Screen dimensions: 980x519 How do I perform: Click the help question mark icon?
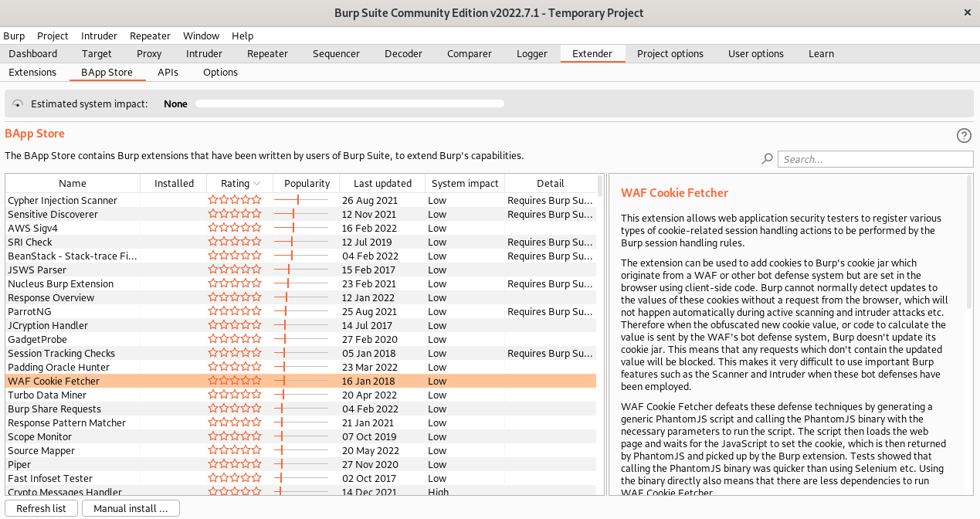click(x=964, y=135)
